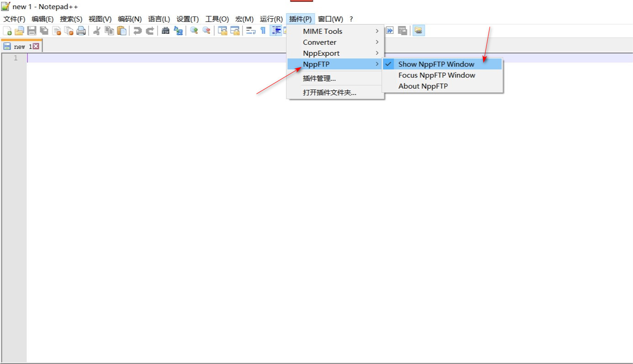This screenshot has height=364, width=633.
Task: Open the 运行(R) menu
Action: (271, 19)
